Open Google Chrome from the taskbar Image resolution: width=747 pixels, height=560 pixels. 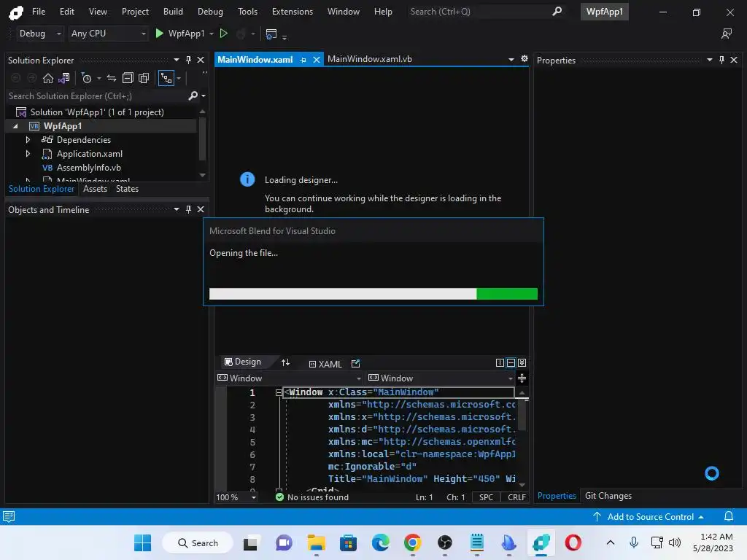pos(413,542)
